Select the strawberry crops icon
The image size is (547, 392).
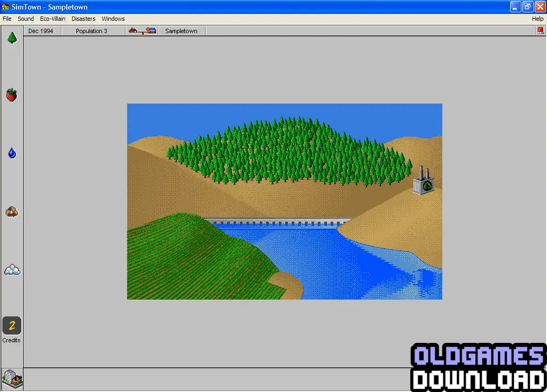12,95
